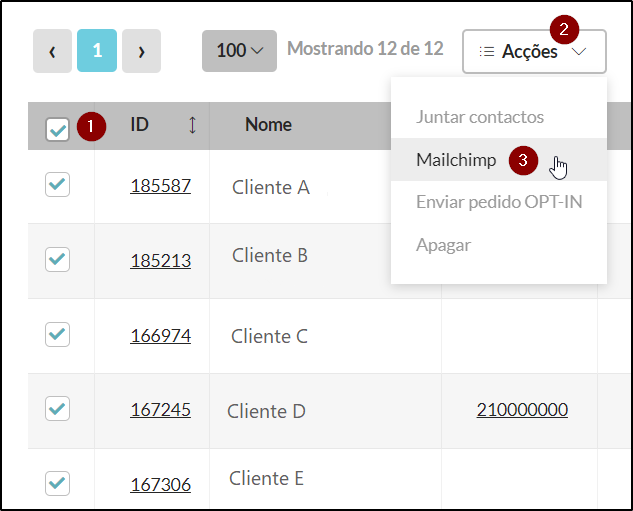The image size is (633, 511).
Task: Click the name Cliente B
Action: click(x=270, y=256)
